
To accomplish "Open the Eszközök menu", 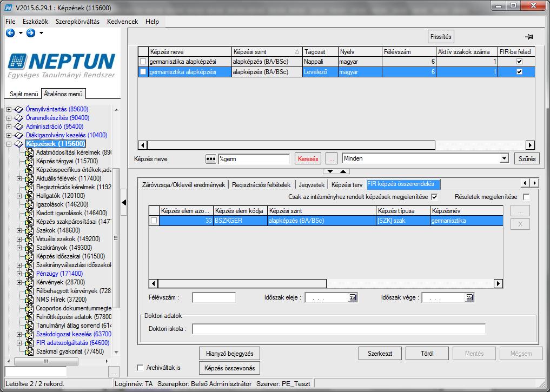I will 36,22.
